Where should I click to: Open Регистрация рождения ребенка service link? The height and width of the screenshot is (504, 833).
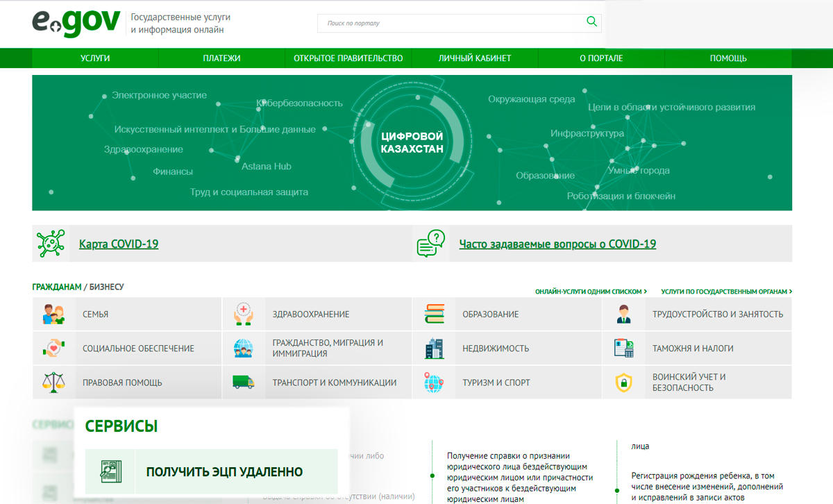(x=707, y=487)
